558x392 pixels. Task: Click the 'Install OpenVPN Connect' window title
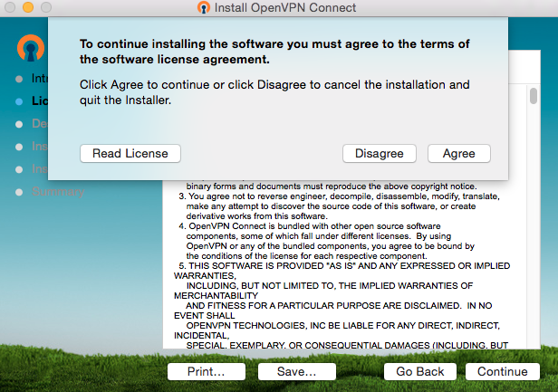tap(285, 7)
